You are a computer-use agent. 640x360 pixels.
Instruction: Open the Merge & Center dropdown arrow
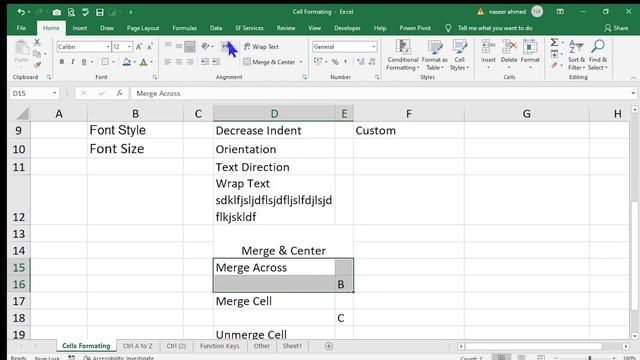pos(301,62)
